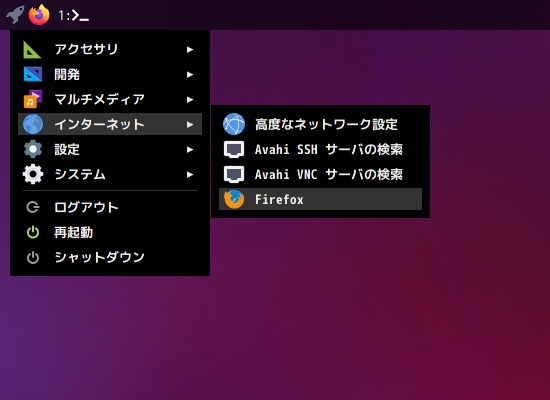Expand the 開発 submenu arrow

(x=190, y=74)
